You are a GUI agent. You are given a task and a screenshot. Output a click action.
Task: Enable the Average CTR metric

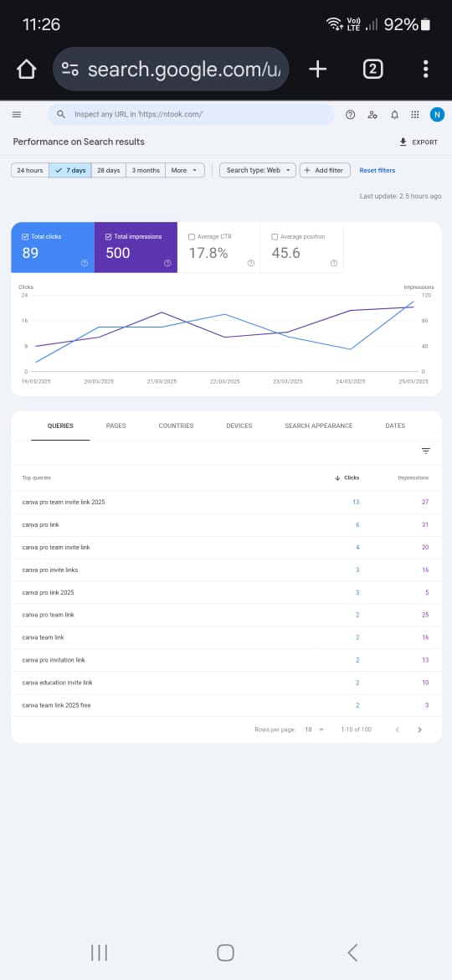pyautogui.click(x=219, y=247)
